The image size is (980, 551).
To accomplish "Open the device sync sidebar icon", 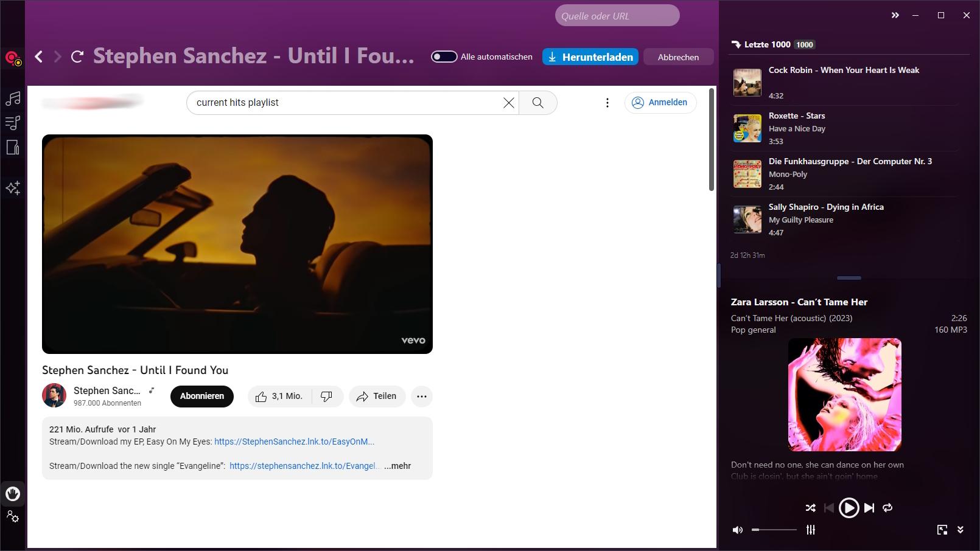I will 13,147.
